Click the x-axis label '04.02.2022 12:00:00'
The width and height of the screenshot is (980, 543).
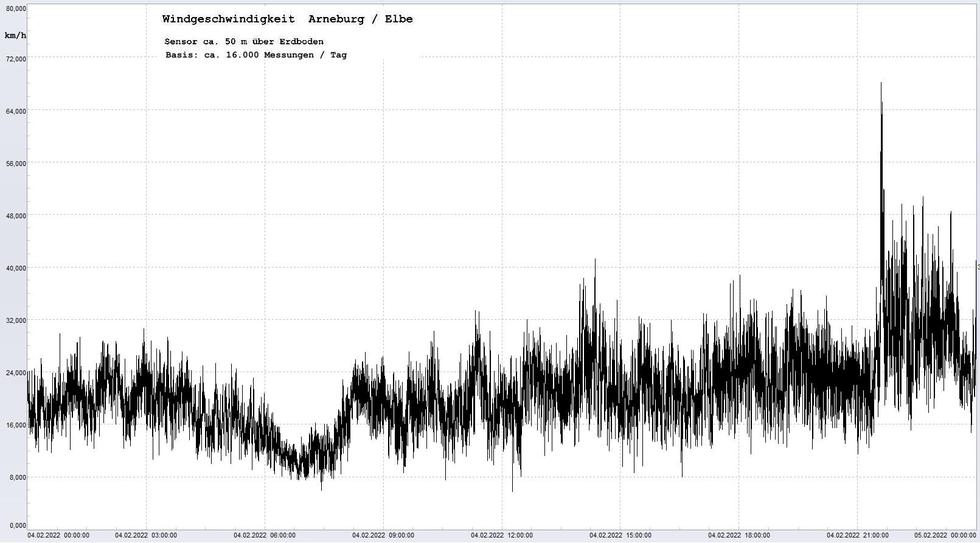502,535
